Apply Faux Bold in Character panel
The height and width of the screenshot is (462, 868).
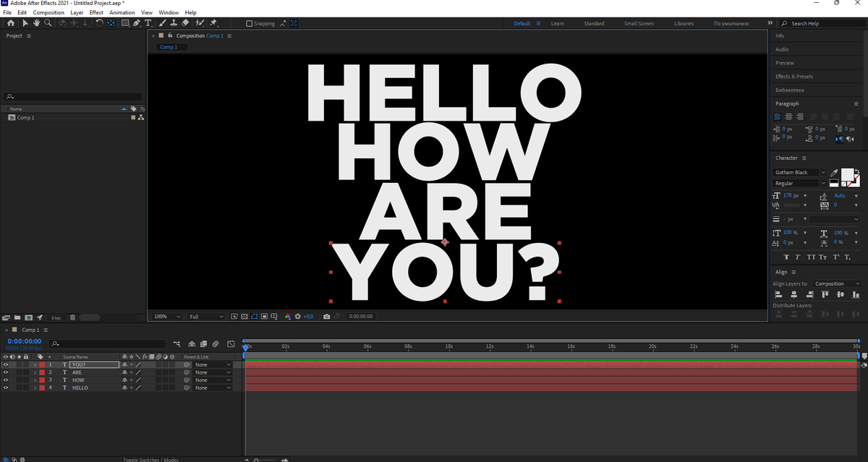pos(787,257)
